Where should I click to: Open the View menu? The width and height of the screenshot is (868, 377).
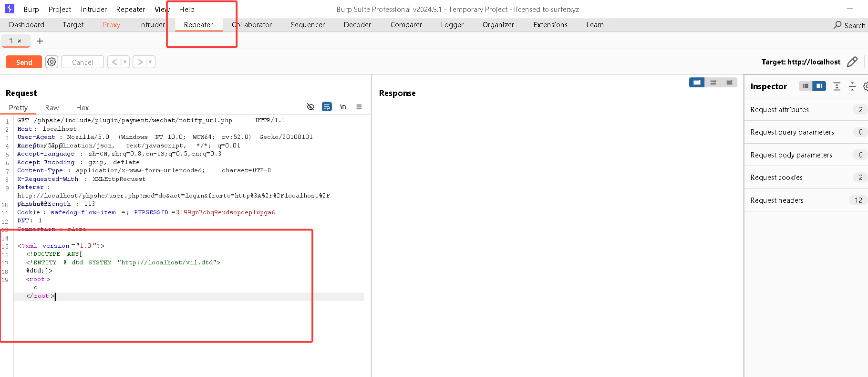coord(162,10)
